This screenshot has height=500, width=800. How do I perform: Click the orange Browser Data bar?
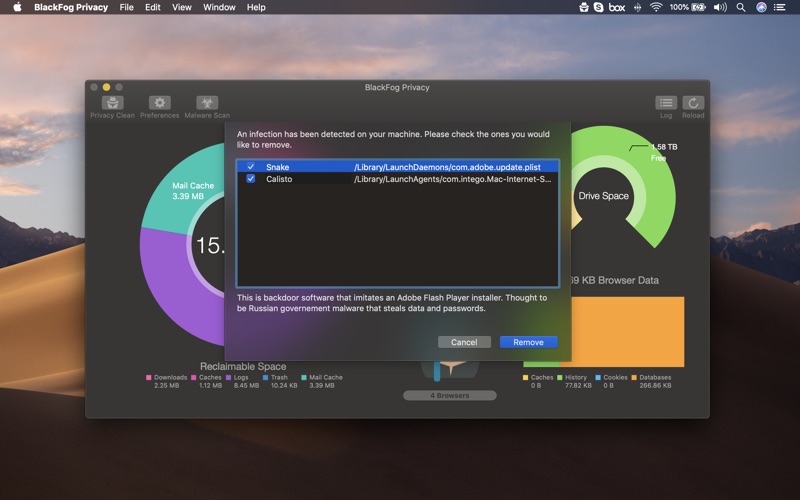click(x=622, y=330)
